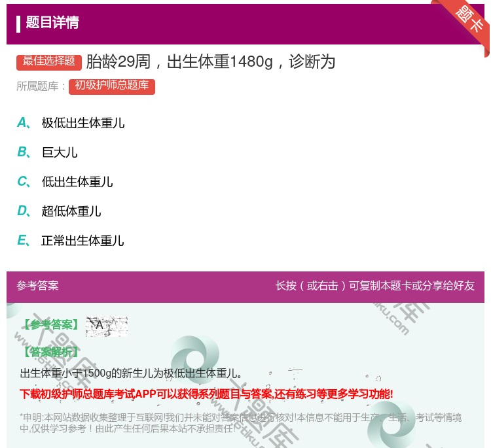The width and height of the screenshot is (491, 448).
Task: Click the 参考答案 section header
Action: pos(37,286)
